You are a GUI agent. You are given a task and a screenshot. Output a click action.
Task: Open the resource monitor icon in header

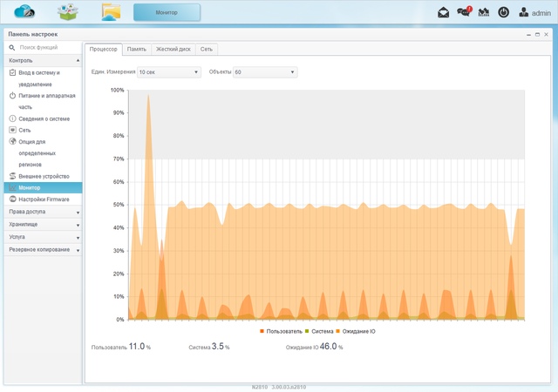[x=484, y=13]
